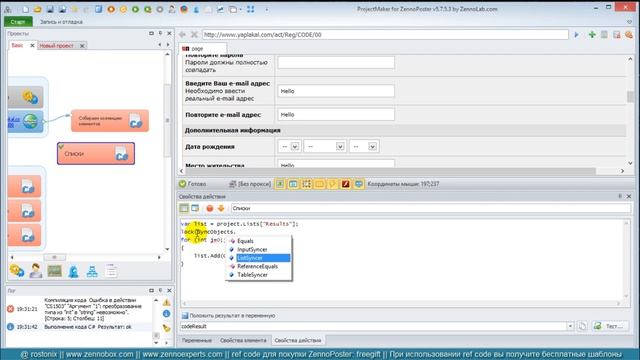The image size is (640, 360).
Task: Click the orange down arrow icon in action properties
Action: [x=221, y=208]
